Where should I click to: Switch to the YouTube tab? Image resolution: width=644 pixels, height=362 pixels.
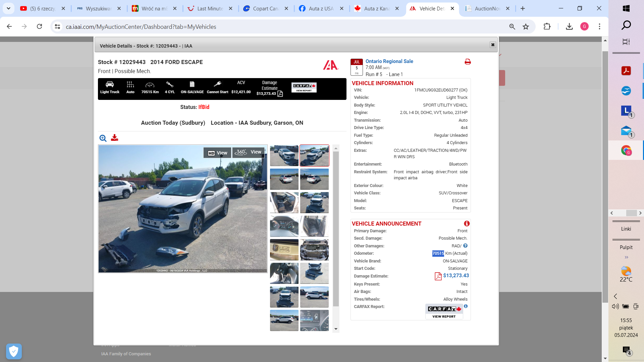click(43, 9)
